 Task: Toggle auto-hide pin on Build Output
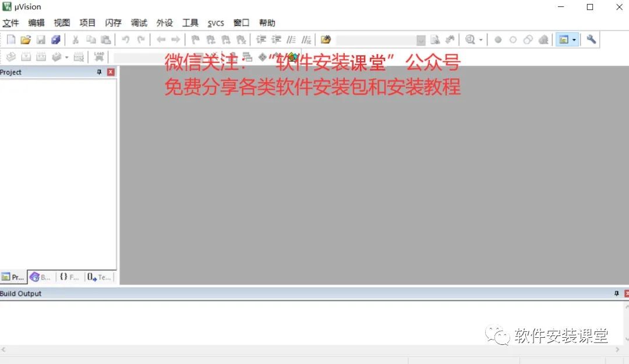pyautogui.click(x=617, y=294)
